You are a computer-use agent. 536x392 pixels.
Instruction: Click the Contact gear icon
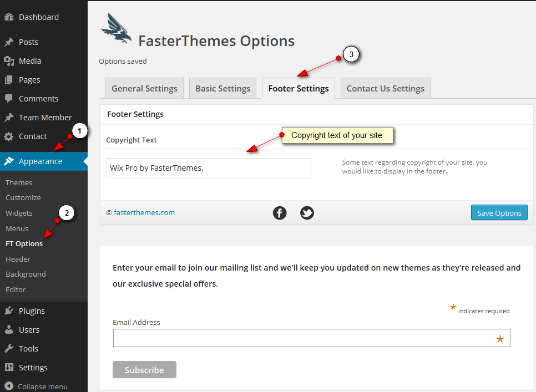pyautogui.click(x=9, y=136)
